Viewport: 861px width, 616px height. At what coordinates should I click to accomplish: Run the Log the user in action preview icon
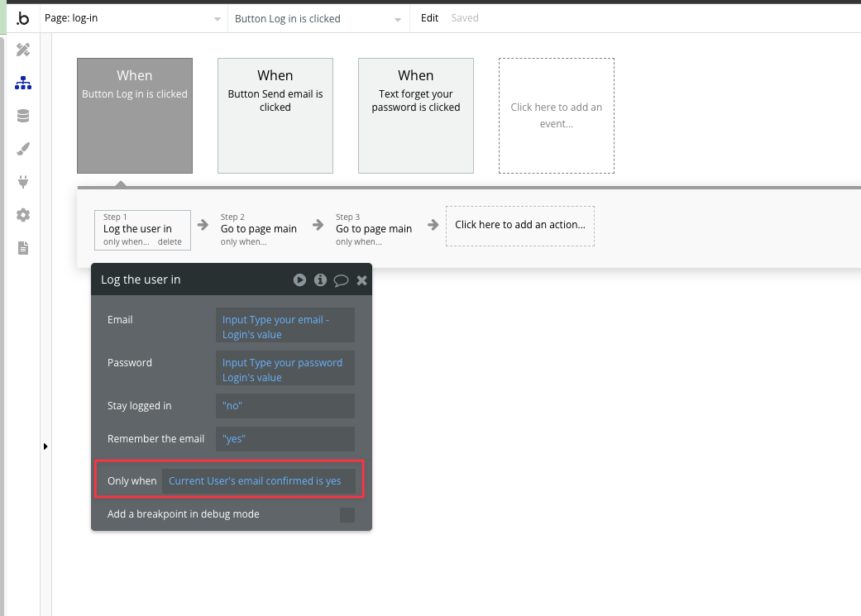[299, 280]
